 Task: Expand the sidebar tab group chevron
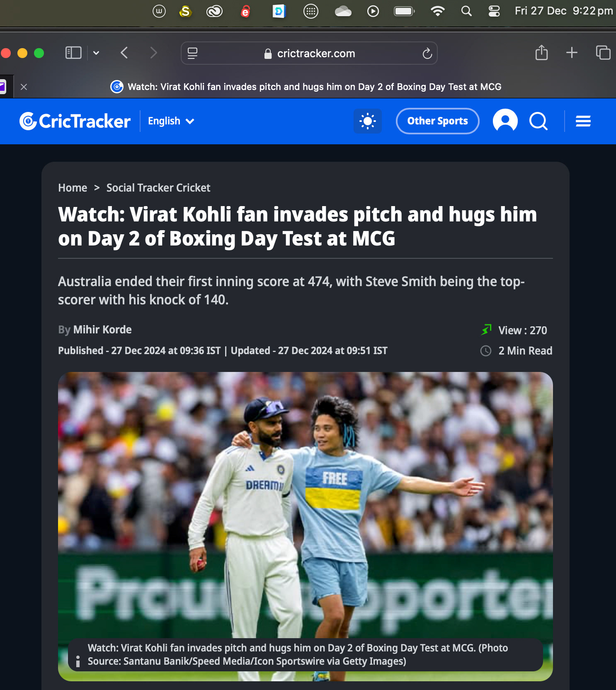[x=96, y=53]
